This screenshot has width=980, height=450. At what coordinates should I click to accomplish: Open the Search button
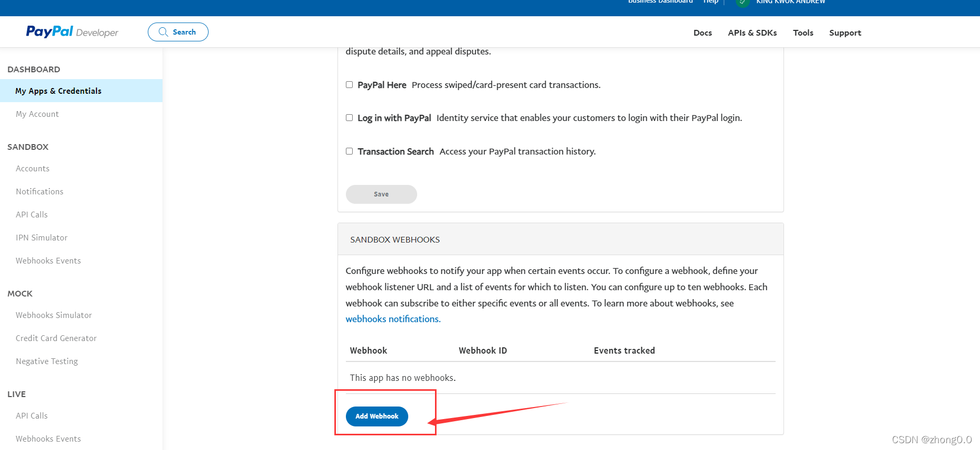[x=178, y=32]
